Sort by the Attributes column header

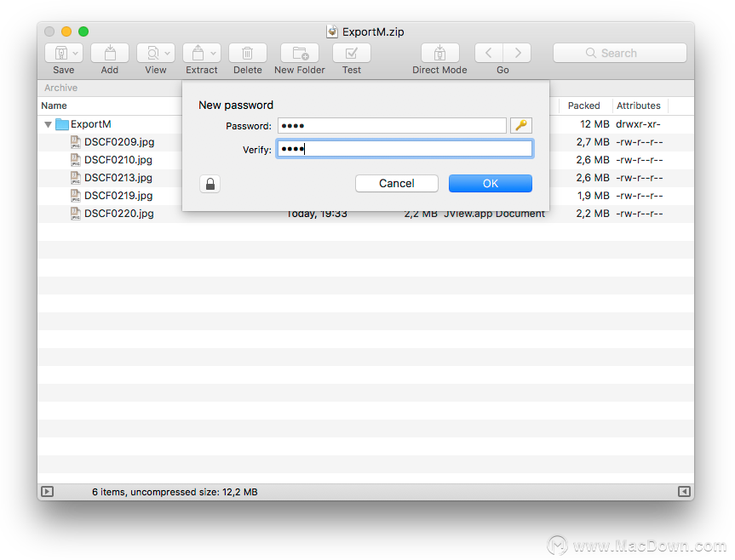[x=639, y=106]
